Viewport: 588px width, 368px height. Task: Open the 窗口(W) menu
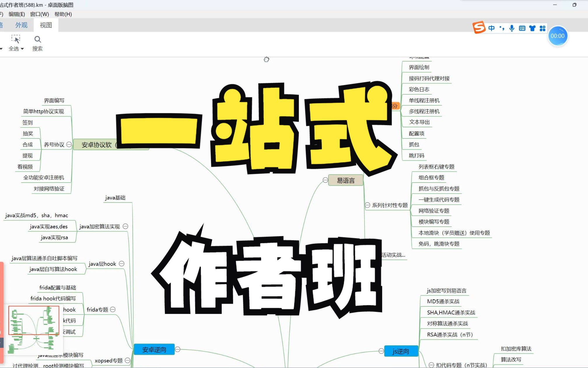tap(40, 14)
